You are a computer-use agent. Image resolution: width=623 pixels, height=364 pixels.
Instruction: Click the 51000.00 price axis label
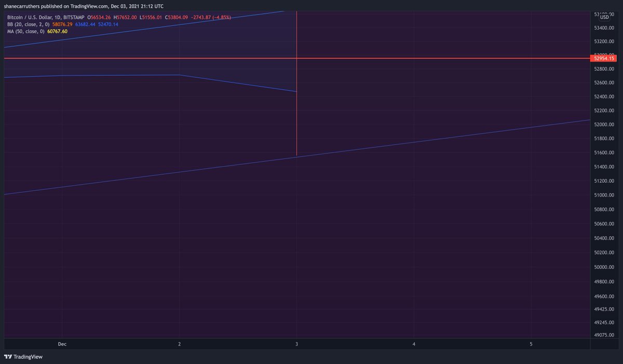pyautogui.click(x=604, y=195)
